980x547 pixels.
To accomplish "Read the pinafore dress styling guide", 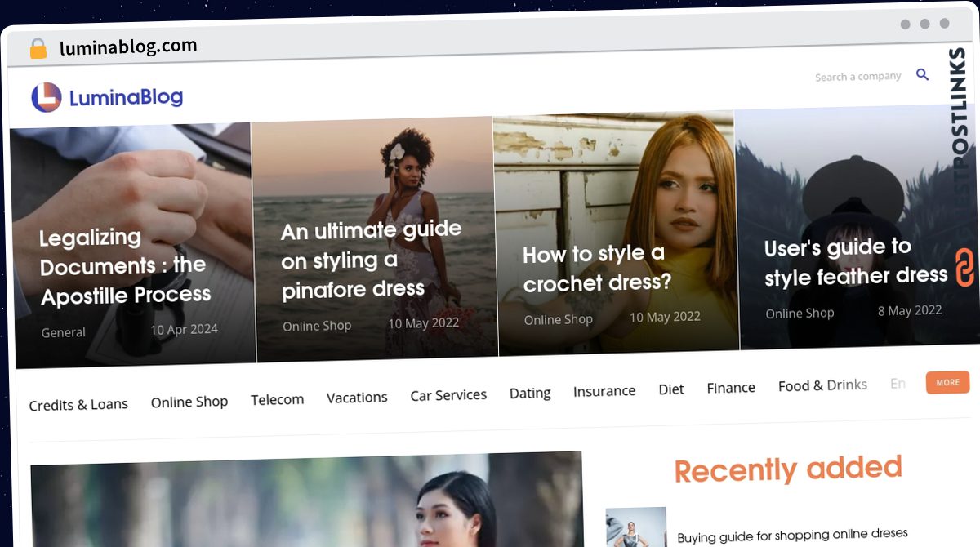I will point(372,260).
